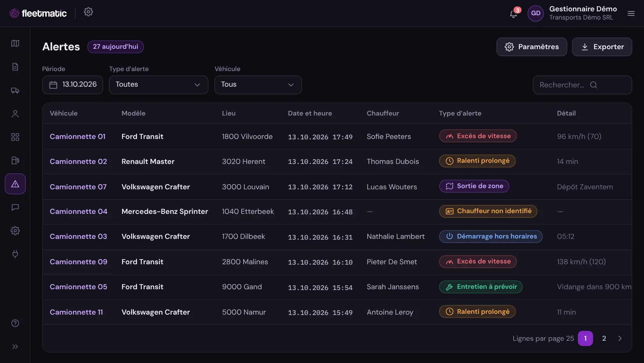Screen dimensions: 644x363
Task: Expand the sidebar with double chevron
Action: 15,347
